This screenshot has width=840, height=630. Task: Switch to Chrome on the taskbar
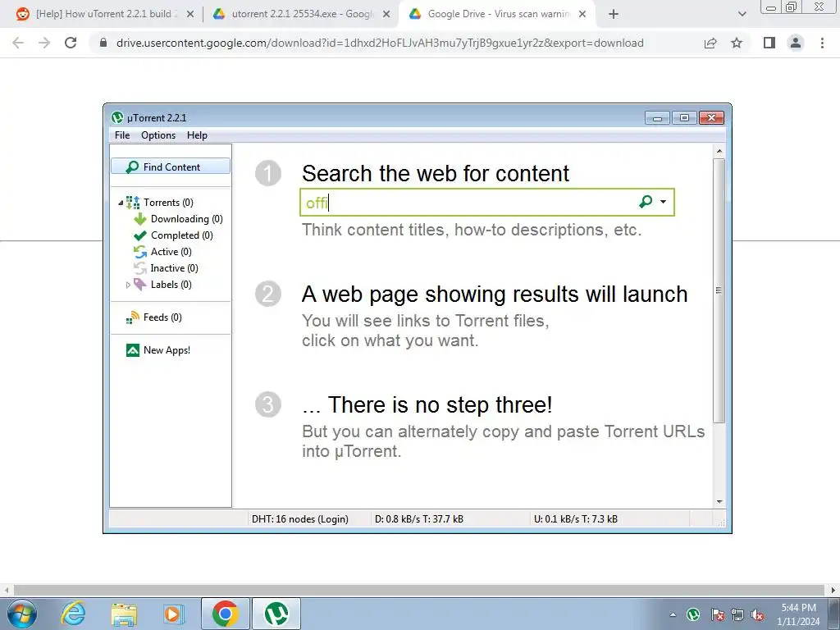[x=226, y=614]
